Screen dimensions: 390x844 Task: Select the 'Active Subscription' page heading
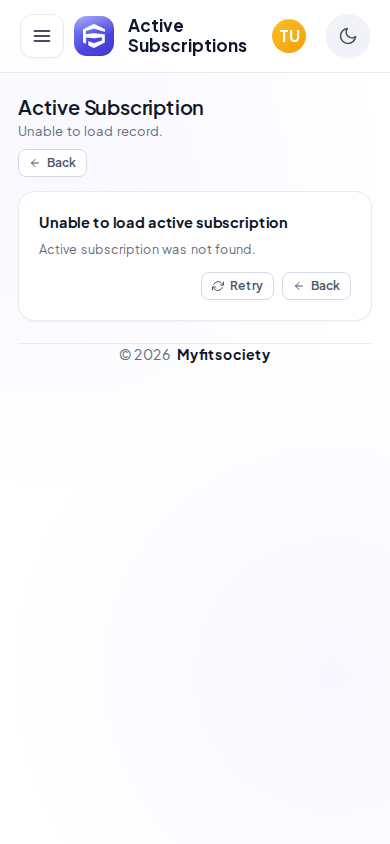(x=111, y=108)
